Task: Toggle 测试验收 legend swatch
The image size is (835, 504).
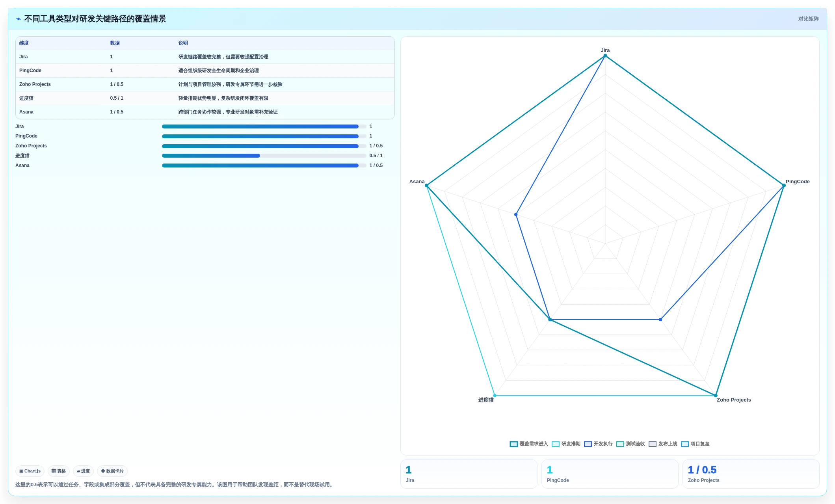Action: 620,444
